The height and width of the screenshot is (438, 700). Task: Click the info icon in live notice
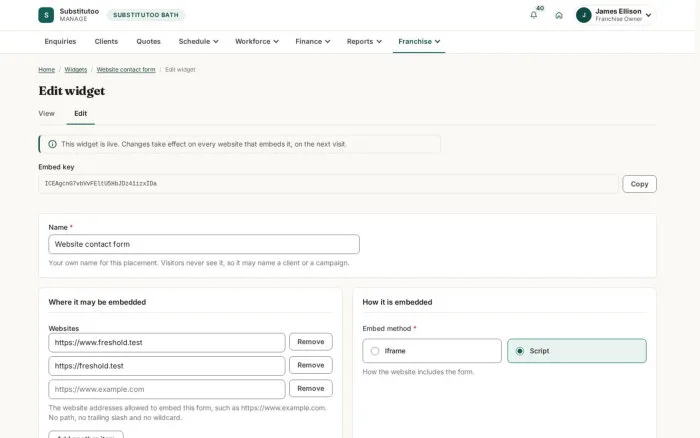point(52,144)
